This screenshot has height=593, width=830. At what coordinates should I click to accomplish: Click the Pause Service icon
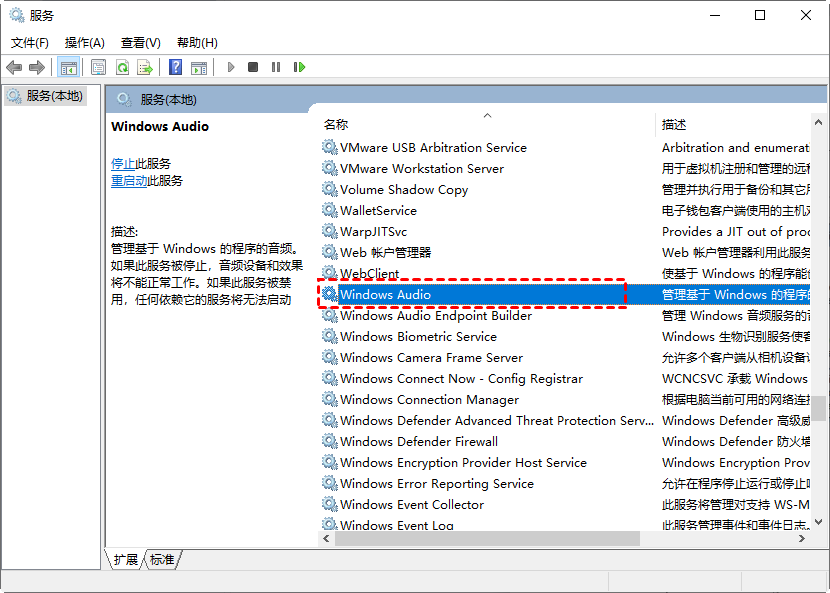[276, 67]
